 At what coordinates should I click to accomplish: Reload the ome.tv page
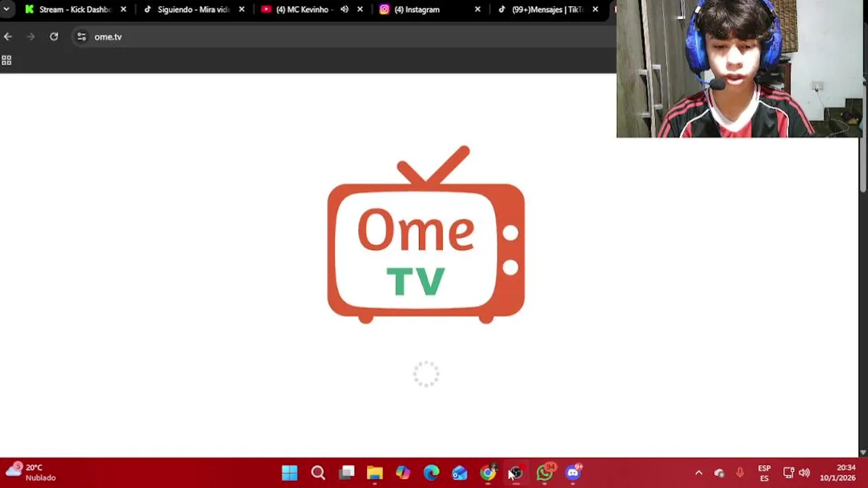54,37
